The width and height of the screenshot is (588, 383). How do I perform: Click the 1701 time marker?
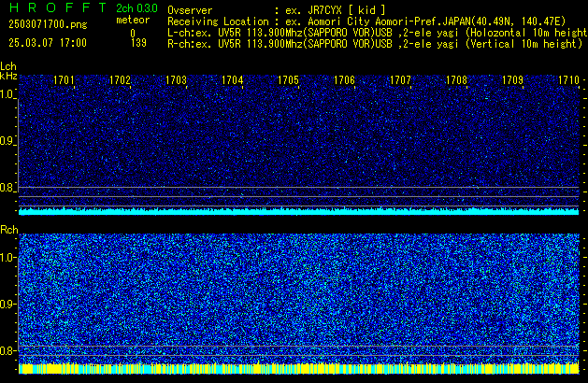(64, 80)
